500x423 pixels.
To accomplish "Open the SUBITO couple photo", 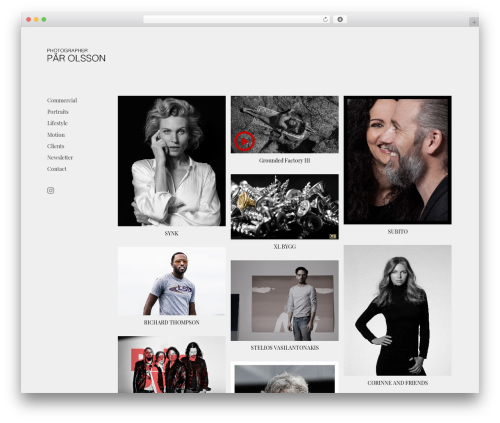I will click(398, 160).
